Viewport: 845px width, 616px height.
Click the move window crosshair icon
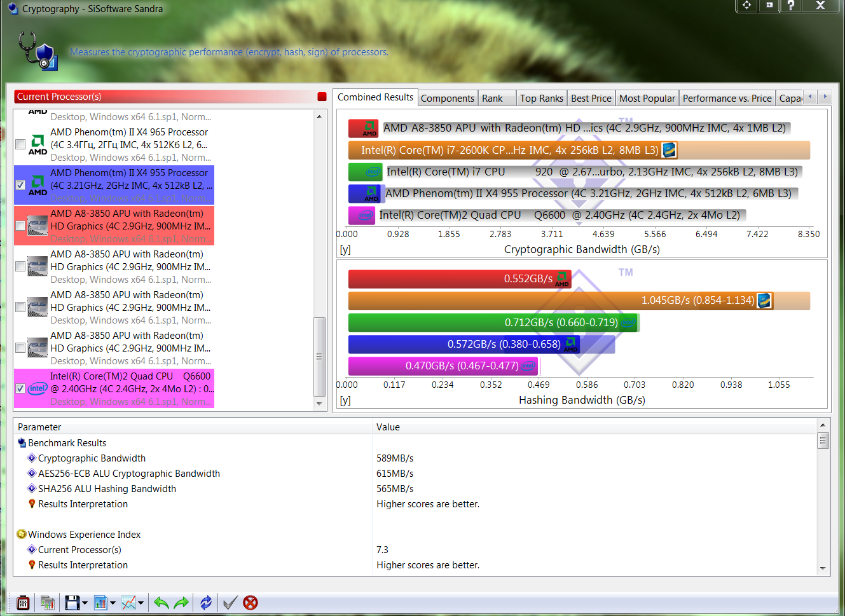746,5
